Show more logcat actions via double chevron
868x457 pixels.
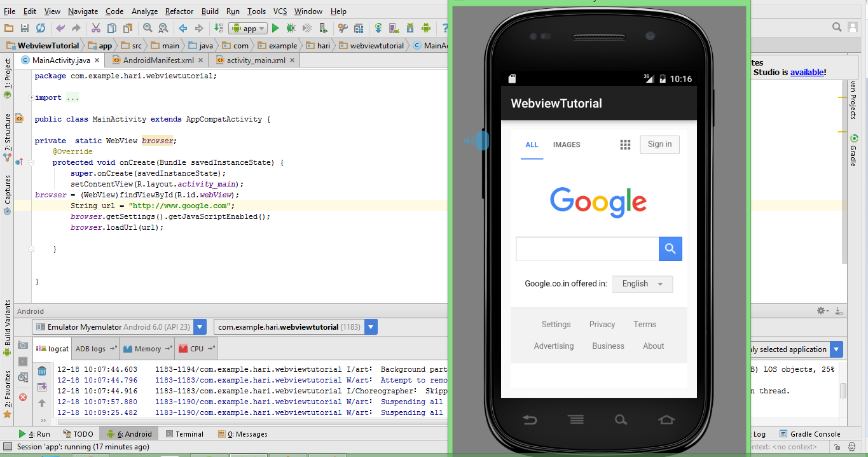(x=43, y=420)
